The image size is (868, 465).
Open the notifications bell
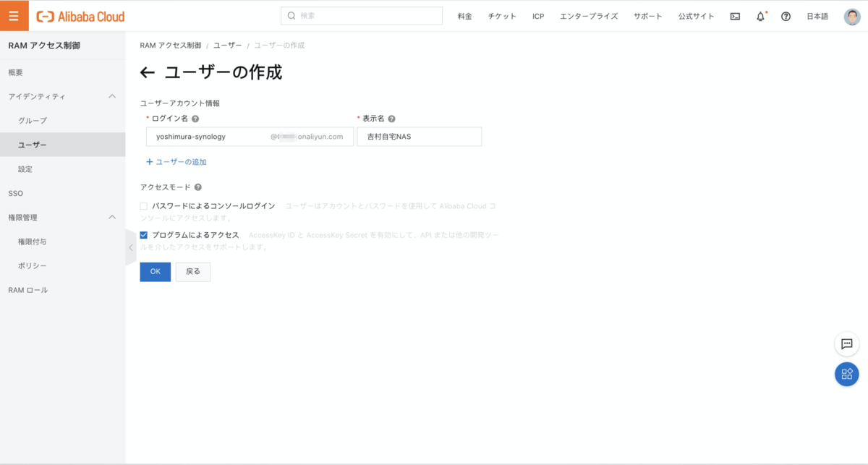pos(760,16)
